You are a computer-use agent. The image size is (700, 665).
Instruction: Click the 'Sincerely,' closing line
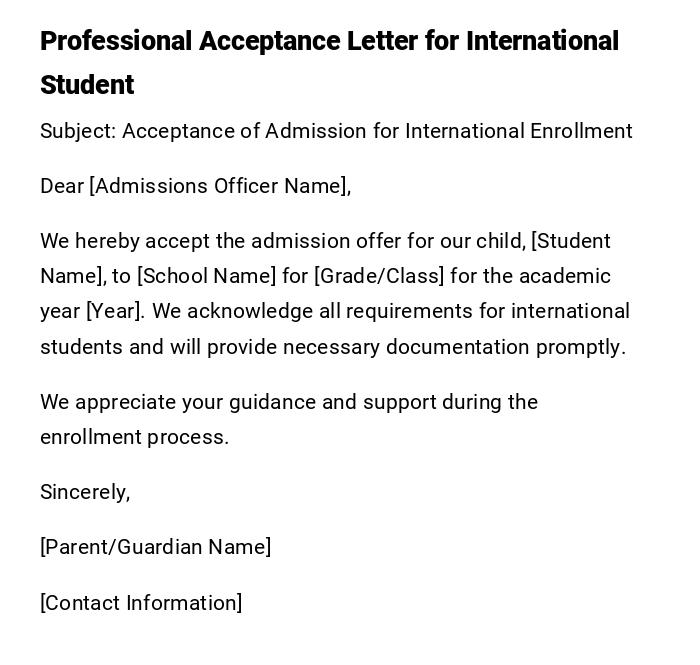pyautogui.click(x=85, y=492)
